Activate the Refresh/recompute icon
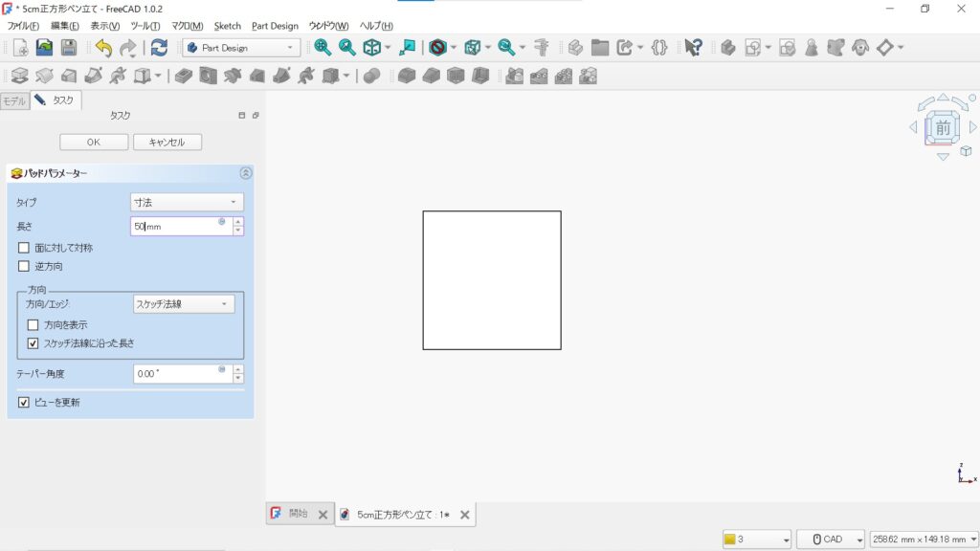The width and height of the screenshot is (980, 551). click(158, 48)
